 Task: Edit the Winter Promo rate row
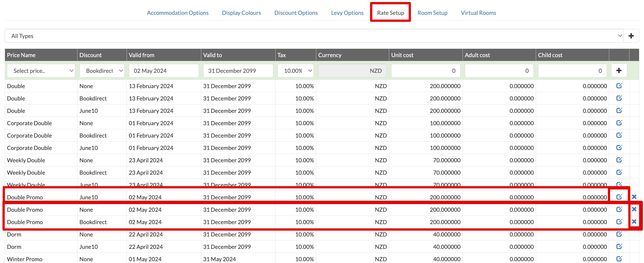[619, 259]
